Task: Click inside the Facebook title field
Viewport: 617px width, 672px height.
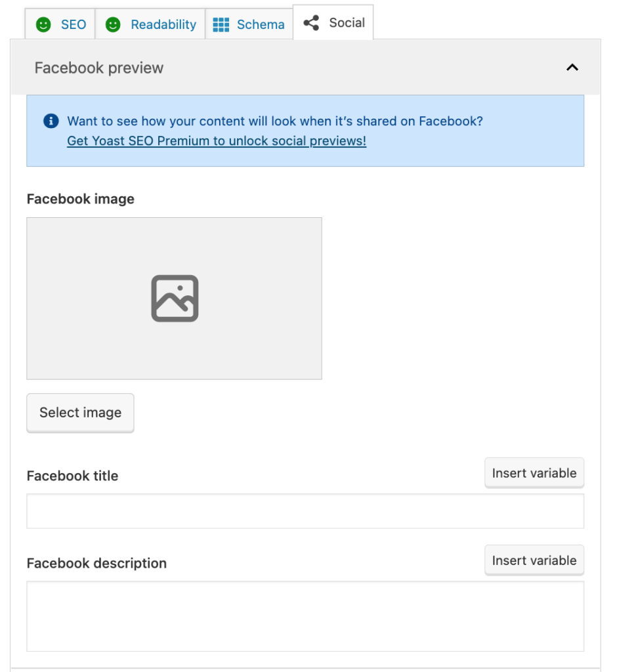Action: (x=305, y=511)
